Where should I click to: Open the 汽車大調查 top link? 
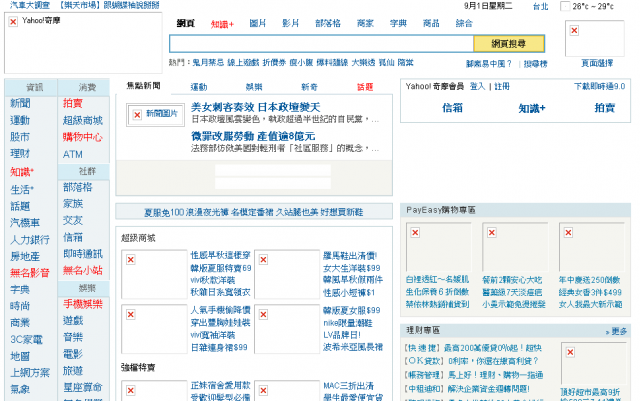[x=30, y=5]
